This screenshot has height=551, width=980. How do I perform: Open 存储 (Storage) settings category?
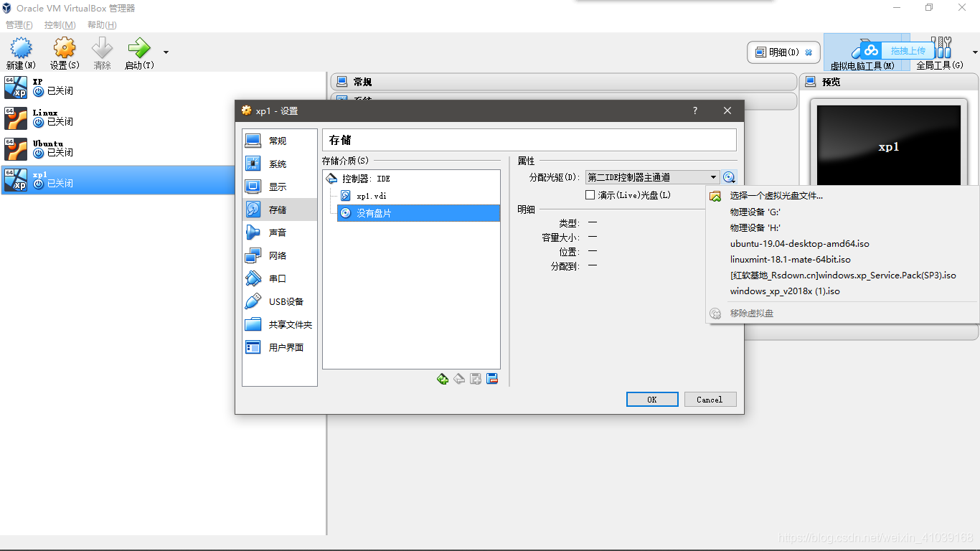280,209
